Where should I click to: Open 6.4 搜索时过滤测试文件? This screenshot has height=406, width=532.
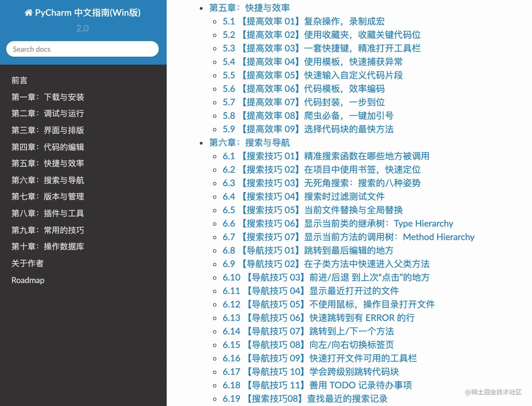[x=304, y=196]
